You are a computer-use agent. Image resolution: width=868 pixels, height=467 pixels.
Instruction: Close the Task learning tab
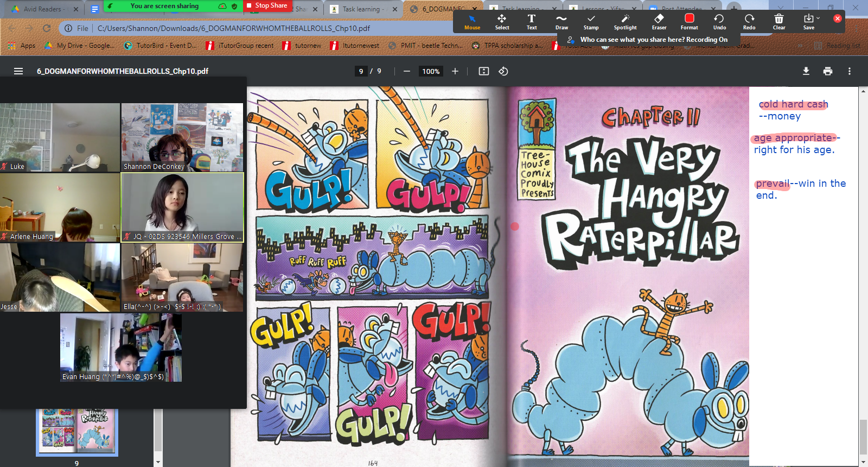tap(395, 9)
